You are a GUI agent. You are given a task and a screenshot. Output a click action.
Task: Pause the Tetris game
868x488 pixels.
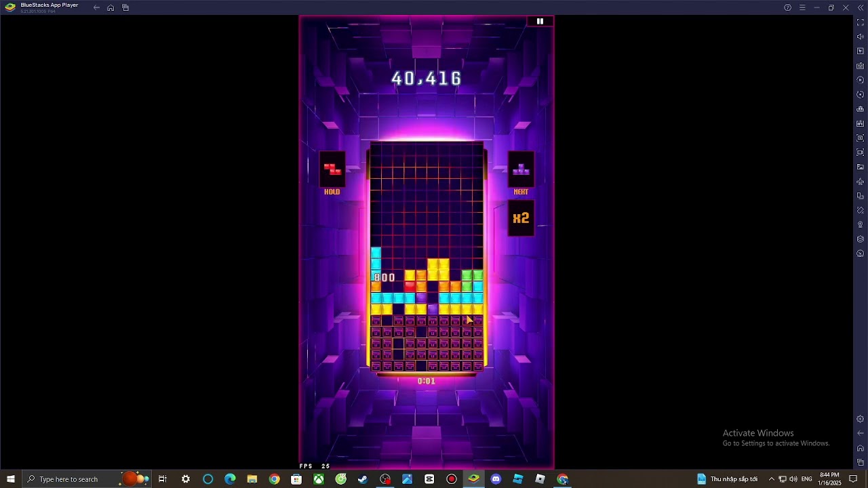(540, 21)
